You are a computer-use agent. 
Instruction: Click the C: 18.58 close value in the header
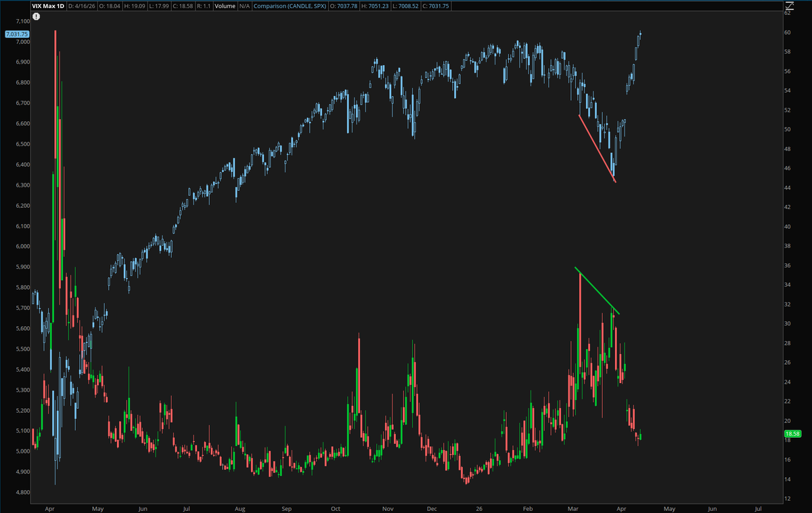tap(183, 6)
